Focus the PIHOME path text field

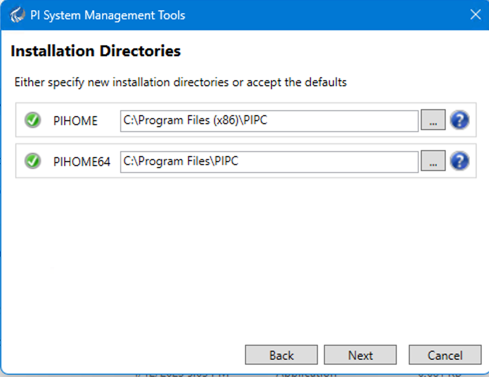point(269,121)
